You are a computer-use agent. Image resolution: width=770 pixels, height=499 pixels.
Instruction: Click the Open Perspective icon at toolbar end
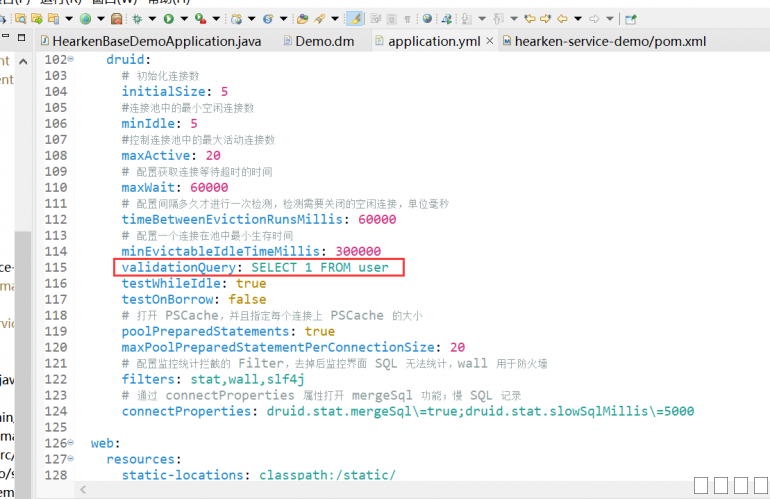630,18
